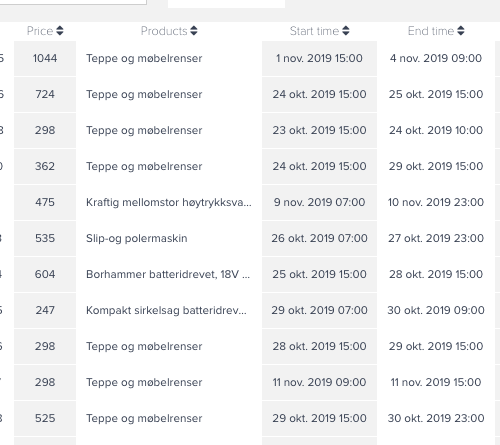Select end time 30 okt. 2019 23:00

(x=436, y=418)
